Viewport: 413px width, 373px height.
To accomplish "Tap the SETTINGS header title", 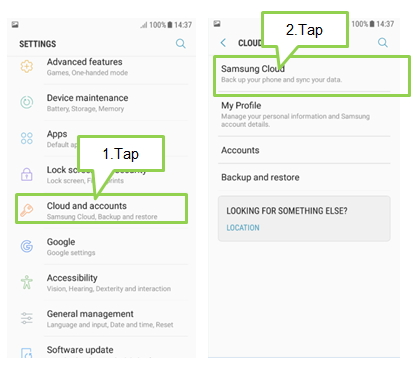I will click(x=38, y=44).
